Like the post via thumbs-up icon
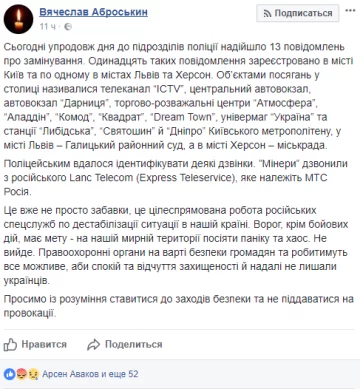 pyautogui.click(x=10, y=344)
